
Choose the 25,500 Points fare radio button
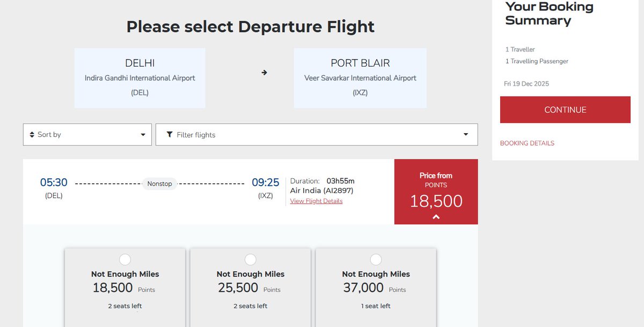point(251,260)
